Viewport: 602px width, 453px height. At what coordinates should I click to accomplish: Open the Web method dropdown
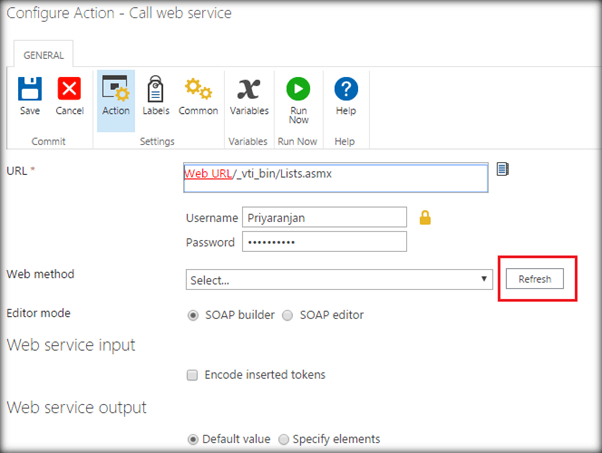pyautogui.click(x=339, y=279)
